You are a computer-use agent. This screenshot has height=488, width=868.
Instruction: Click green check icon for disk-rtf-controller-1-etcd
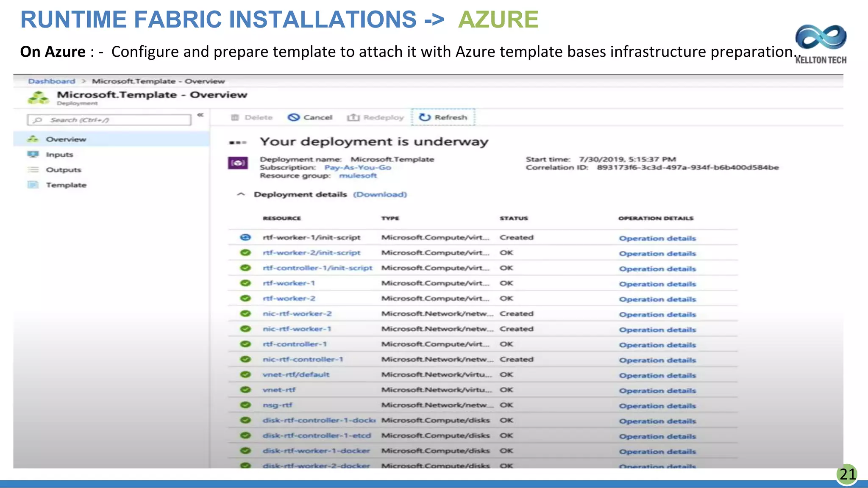pos(245,435)
